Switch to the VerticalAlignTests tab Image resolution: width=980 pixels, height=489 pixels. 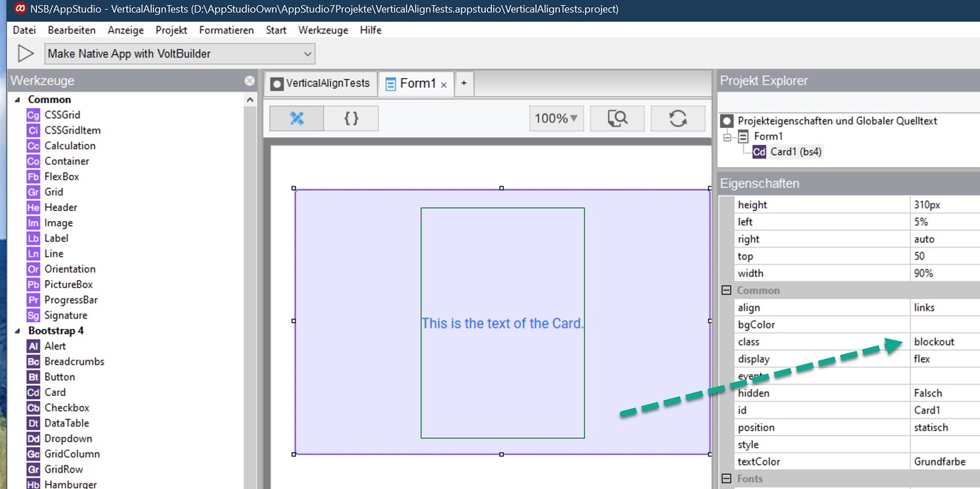pyautogui.click(x=320, y=83)
